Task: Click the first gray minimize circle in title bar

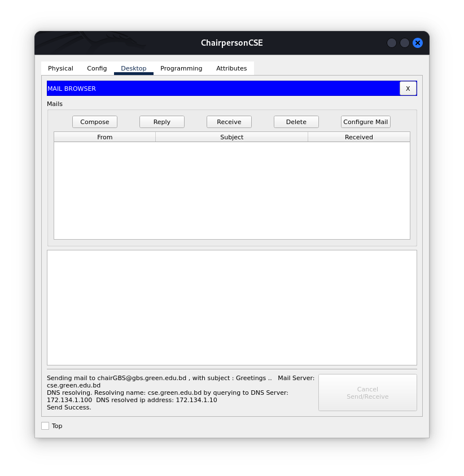Action: (391, 43)
